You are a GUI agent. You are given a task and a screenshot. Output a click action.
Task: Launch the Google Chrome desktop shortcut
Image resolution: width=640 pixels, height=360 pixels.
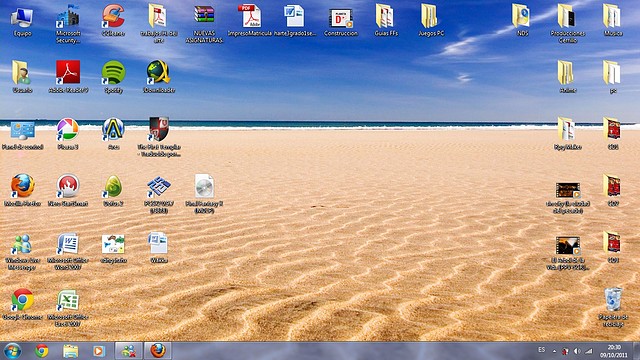click(22, 300)
